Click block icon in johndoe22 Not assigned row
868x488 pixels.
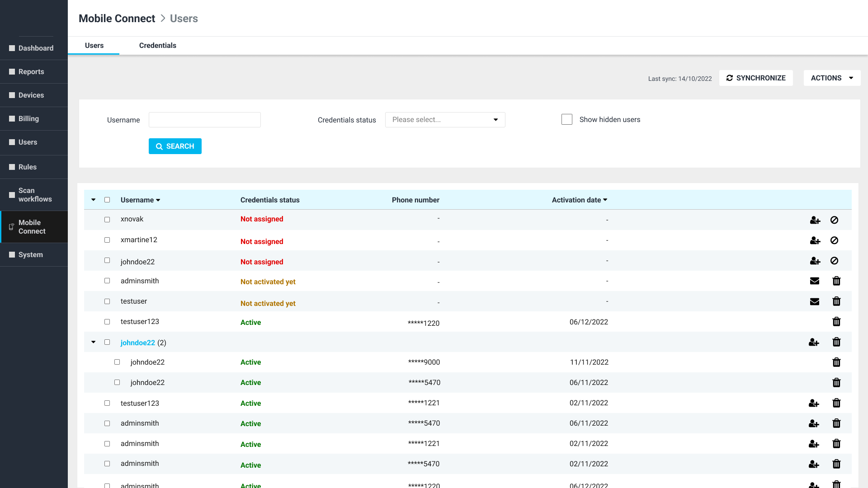[x=834, y=261]
